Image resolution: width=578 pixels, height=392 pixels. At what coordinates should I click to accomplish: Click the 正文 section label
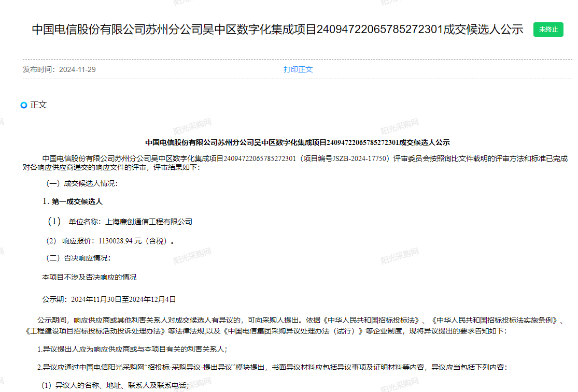click(x=38, y=105)
